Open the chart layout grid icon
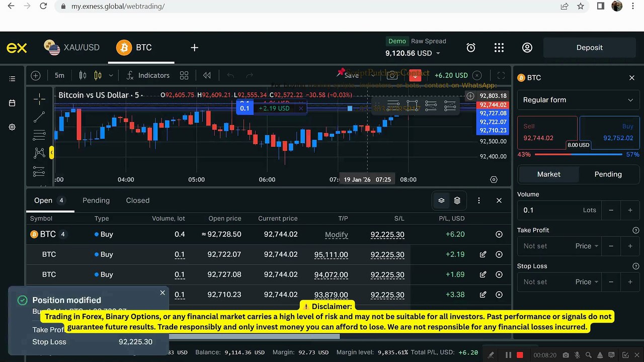 pos(184,75)
